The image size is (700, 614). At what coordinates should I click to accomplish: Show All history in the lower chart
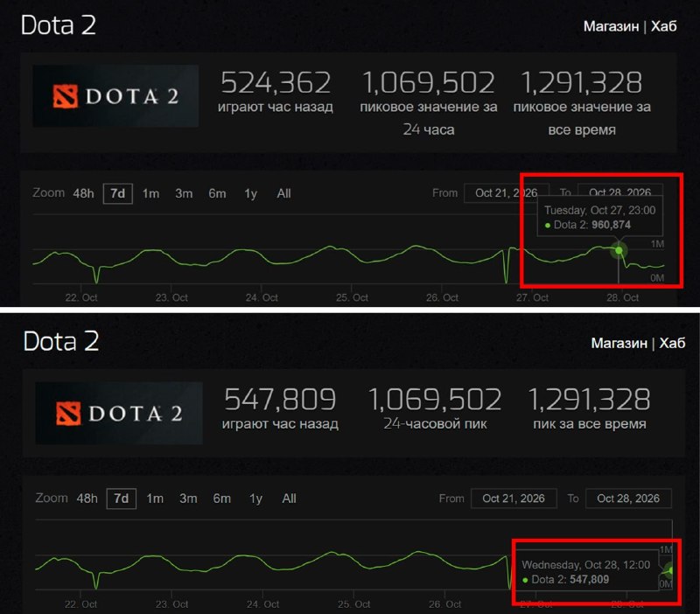tap(290, 499)
